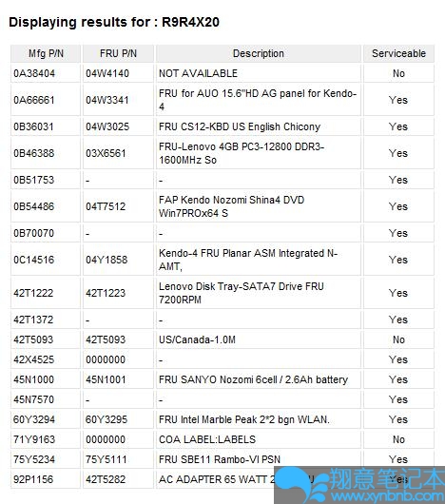Click the Serviceable column header

coord(398,53)
